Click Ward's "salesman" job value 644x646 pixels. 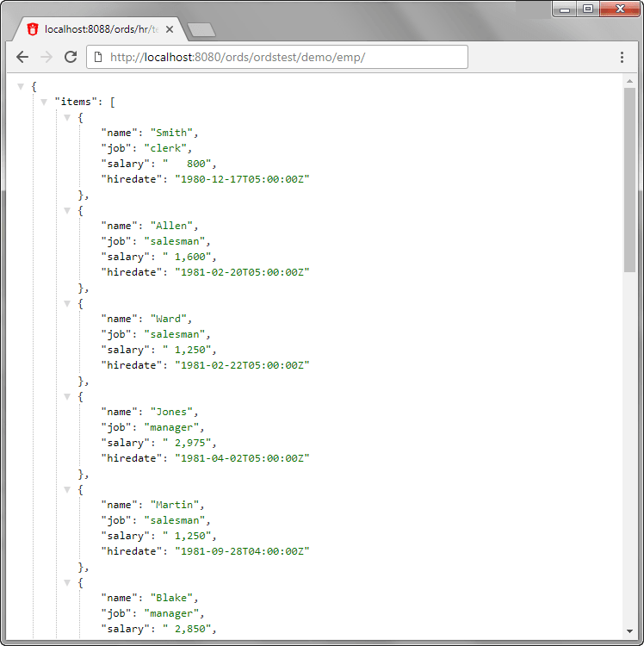175,334
